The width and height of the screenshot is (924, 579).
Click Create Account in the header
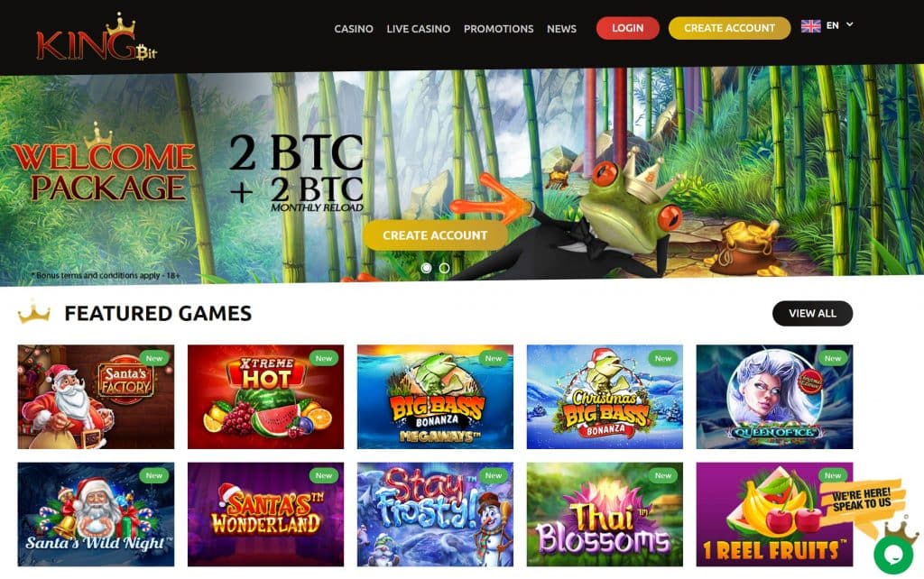tap(729, 28)
